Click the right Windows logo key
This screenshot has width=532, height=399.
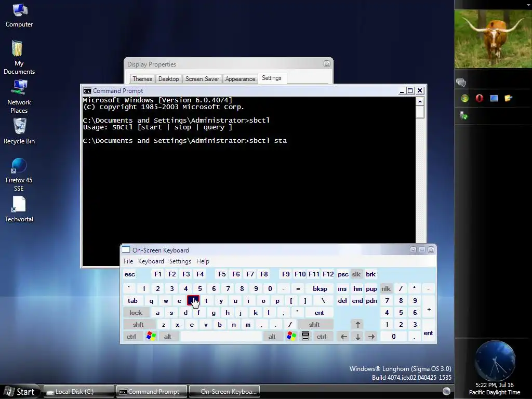pos(291,336)
